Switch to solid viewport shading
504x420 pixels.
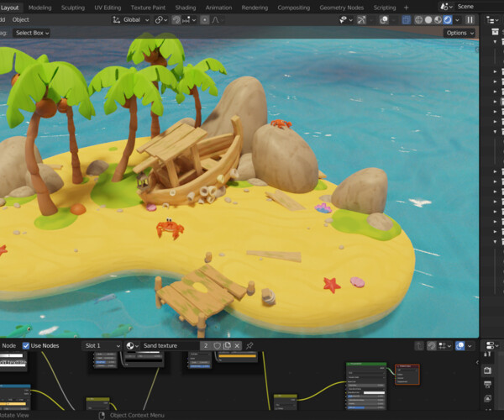coord(428,20)
